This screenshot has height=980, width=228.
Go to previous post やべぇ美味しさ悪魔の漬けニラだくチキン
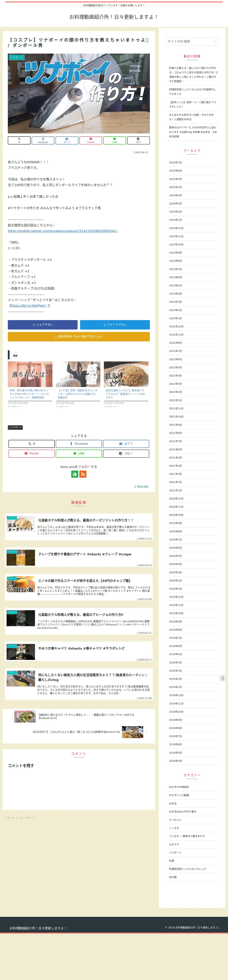79,717
